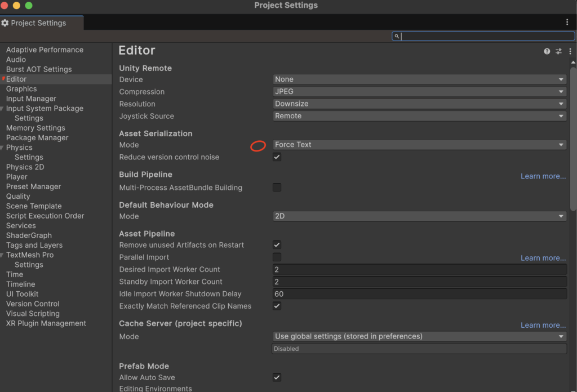Open Settings under Input System Package
577x392 pixels.
coord(29,118)
